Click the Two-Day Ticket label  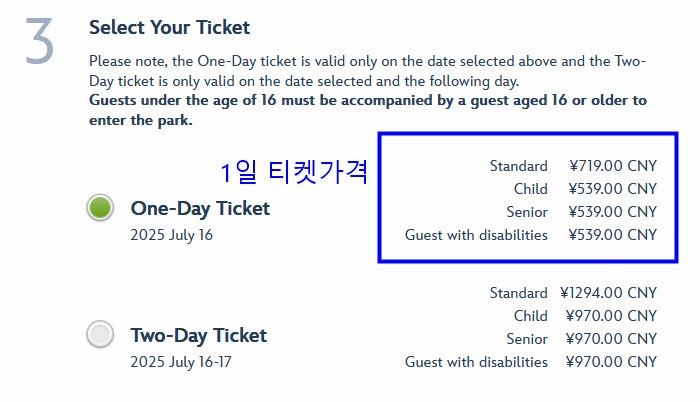coord(198,334)
